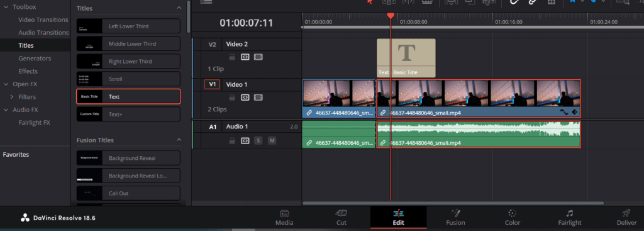This screenshot has height=231, width=644.
Task: Switch to the Media page
Action: [x=284, y=218]
